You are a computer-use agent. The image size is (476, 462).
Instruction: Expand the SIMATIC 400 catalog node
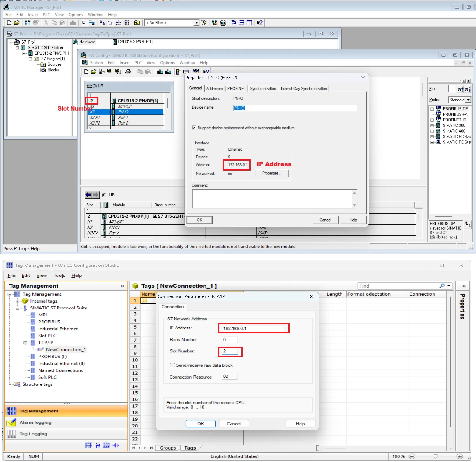pos(432,131)
